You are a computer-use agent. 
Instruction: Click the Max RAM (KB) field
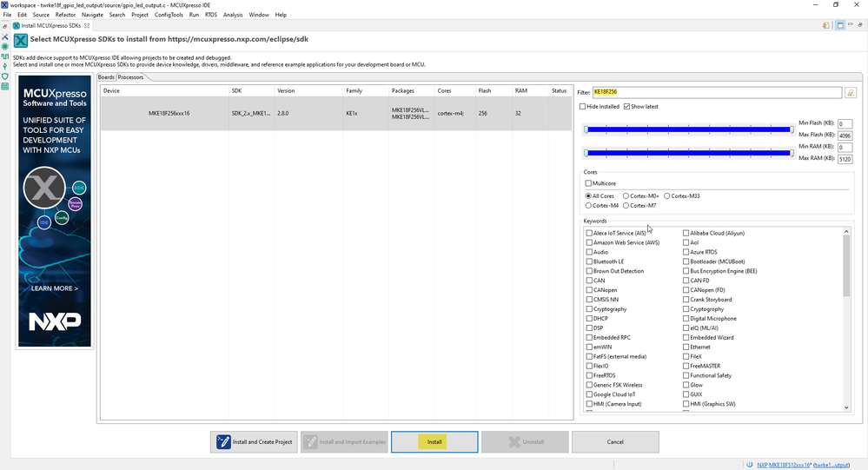(845, 159)
